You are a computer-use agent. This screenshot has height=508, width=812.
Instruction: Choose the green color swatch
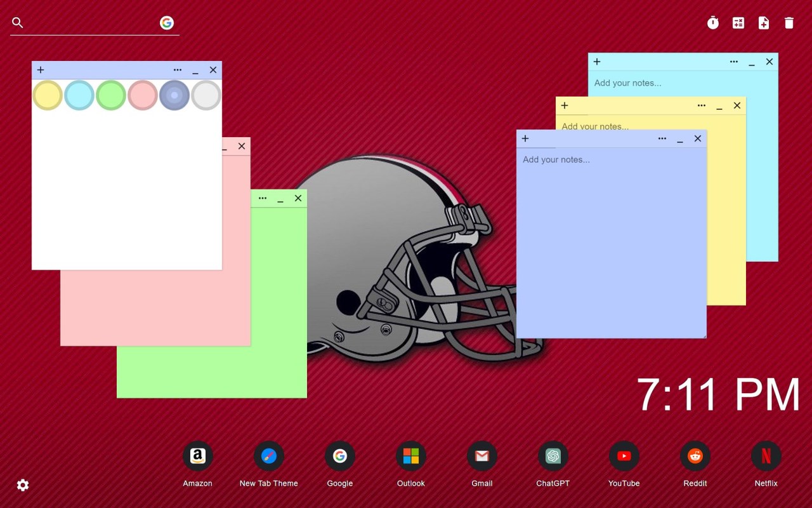[111, 95]
